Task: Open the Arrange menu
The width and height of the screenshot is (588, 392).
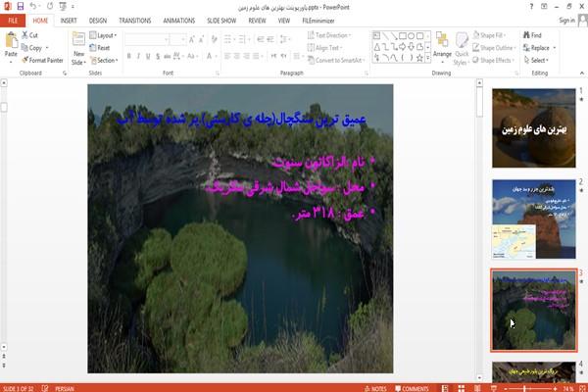Action: (x=442, y=48)
